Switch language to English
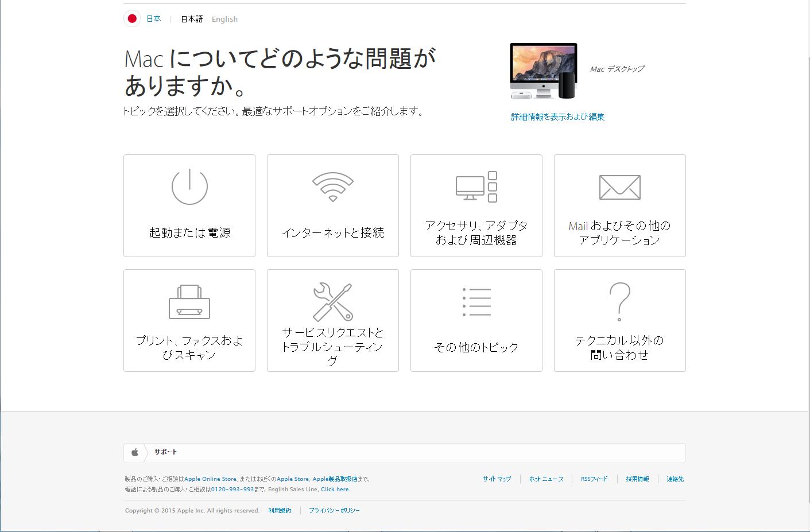 tap(224, 20)
